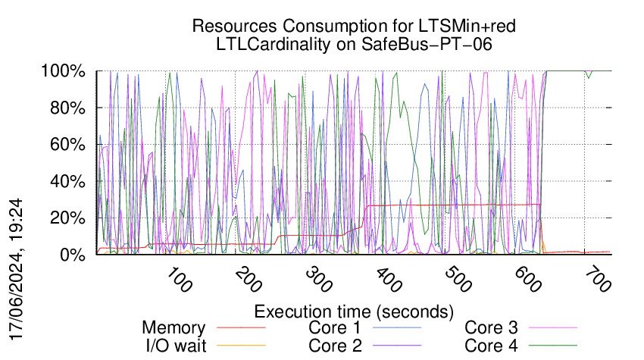Click the subtitle 'LTLCardinality on SafeBus-PT-06'
This screenshot has width=644, height=360.
coord(354,45)
